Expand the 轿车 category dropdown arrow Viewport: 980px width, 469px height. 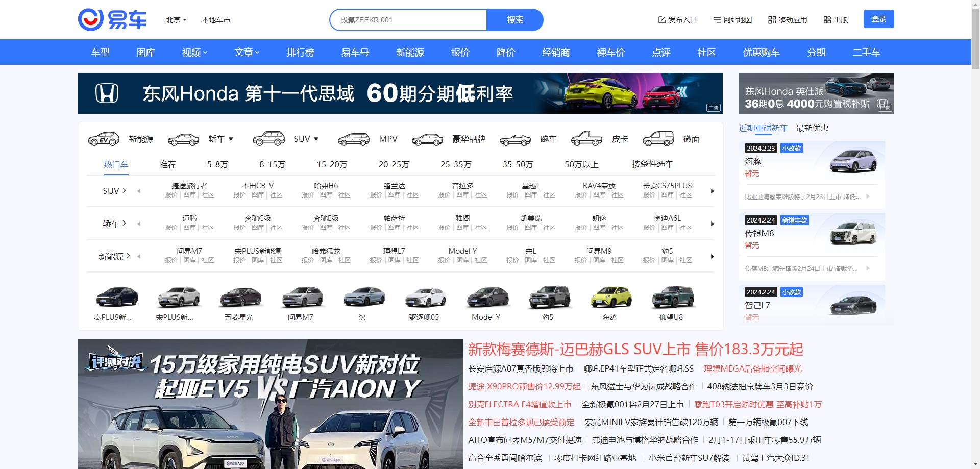pyautogui.click(x=231, y=139)
